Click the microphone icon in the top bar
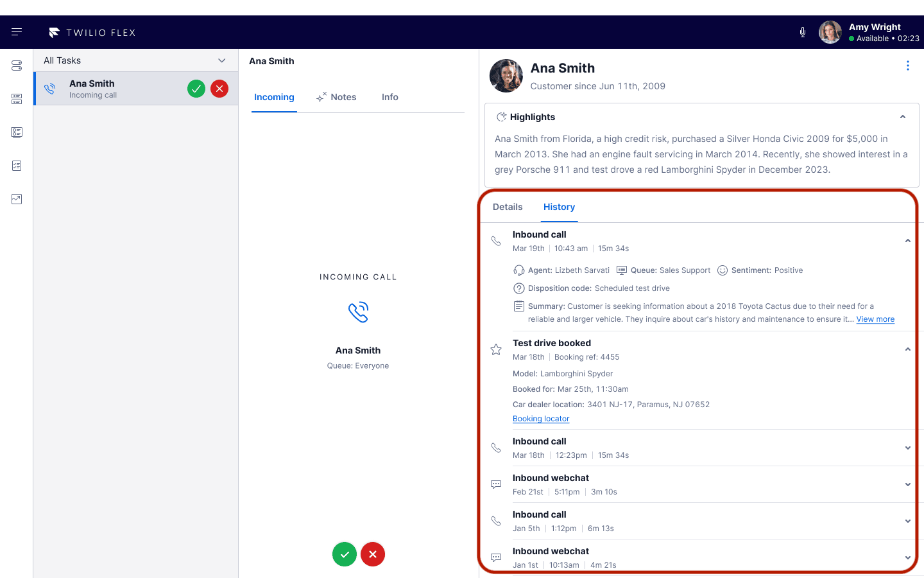This screenshot has height=578, width=924. point(802,31)
